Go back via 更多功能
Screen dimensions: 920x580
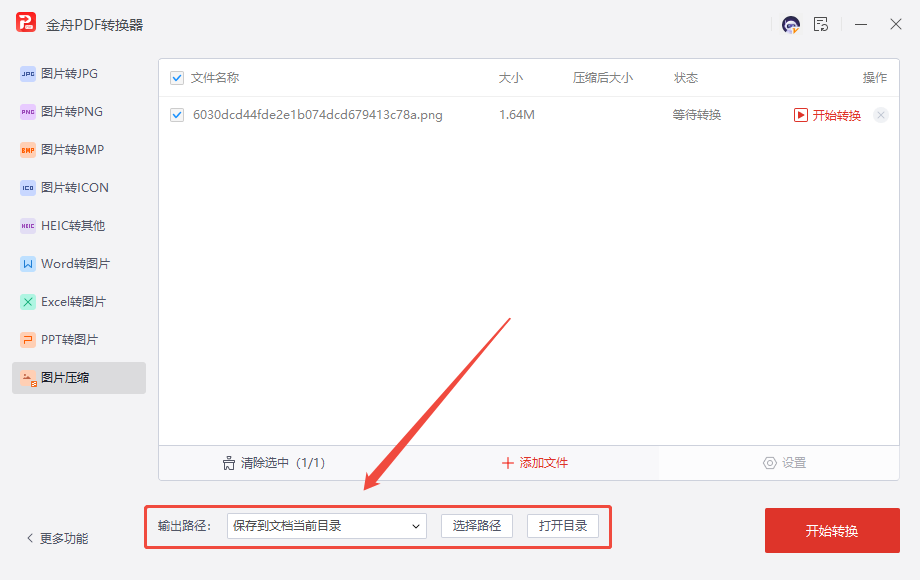58,538
